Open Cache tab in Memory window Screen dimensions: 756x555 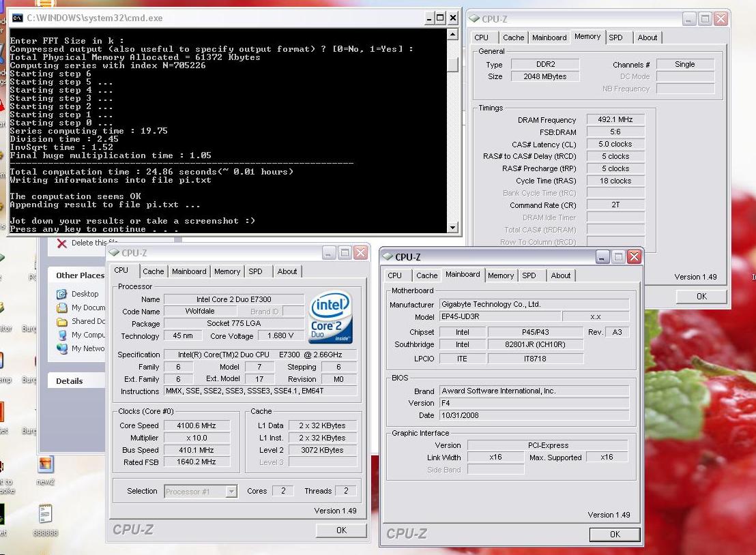pos(514,37)
